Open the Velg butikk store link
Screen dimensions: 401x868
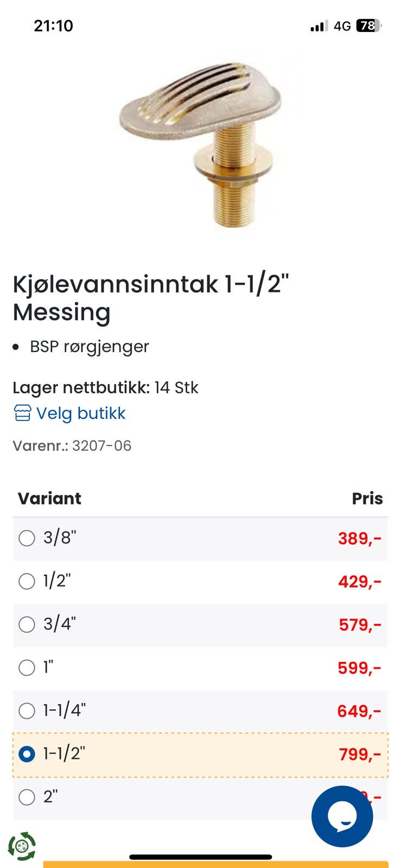pos(81,413)
